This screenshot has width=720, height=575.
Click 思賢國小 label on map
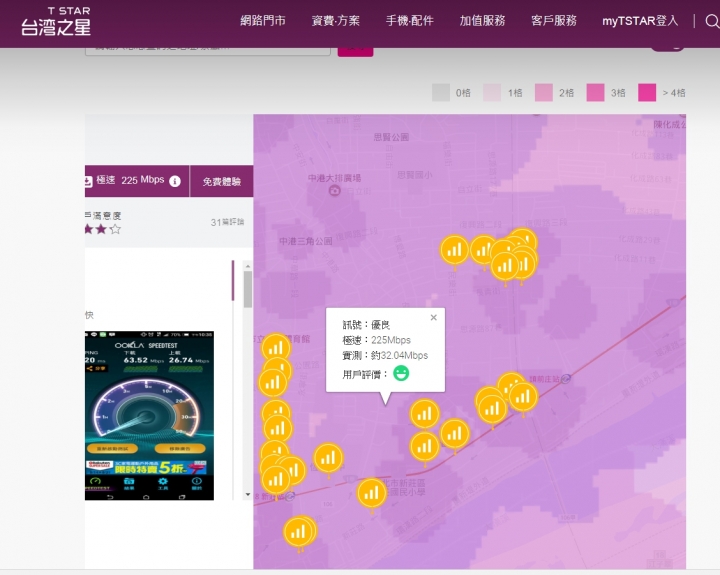(414, 175)
